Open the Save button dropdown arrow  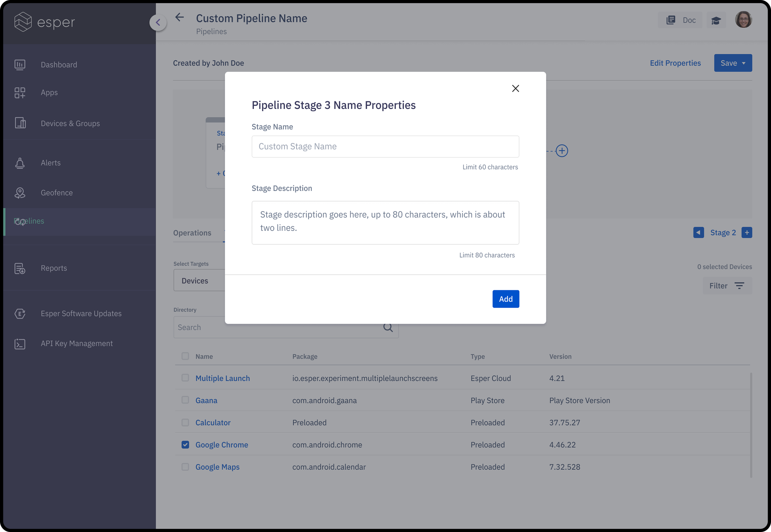coord(744,63)
